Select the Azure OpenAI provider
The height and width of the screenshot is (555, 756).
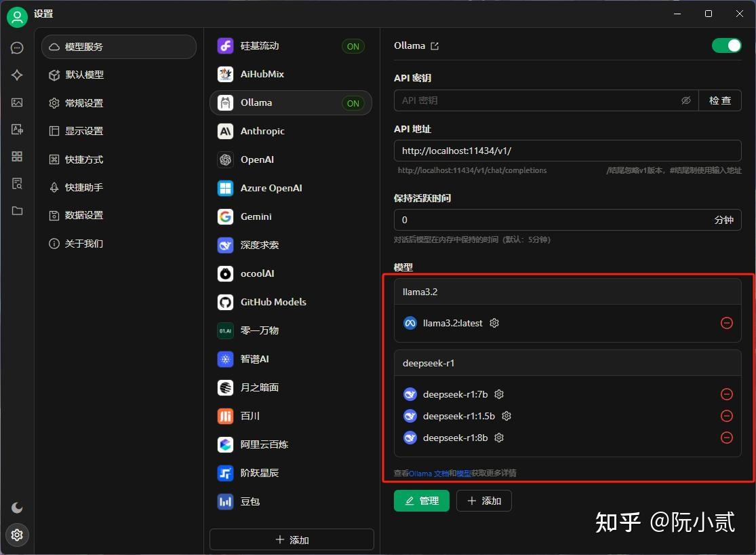(291, 188)
